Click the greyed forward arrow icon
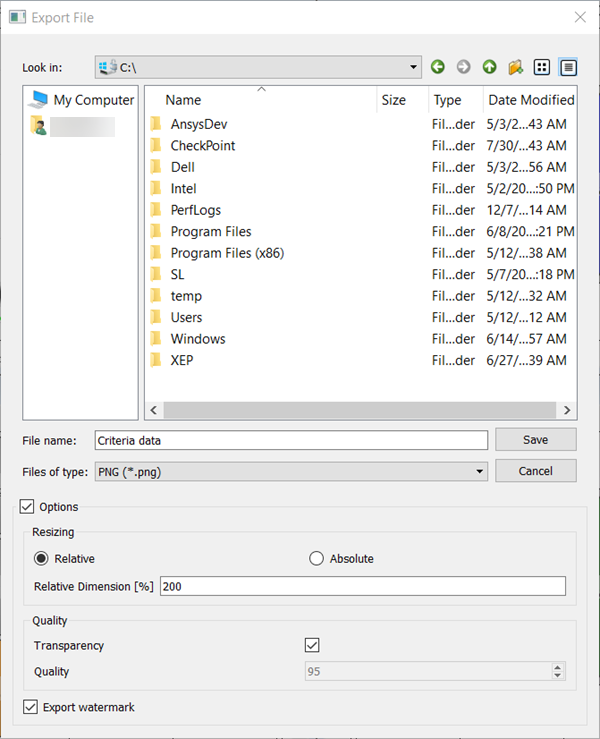Viewport: 600px width, 739px height. (x=463, y=67)
